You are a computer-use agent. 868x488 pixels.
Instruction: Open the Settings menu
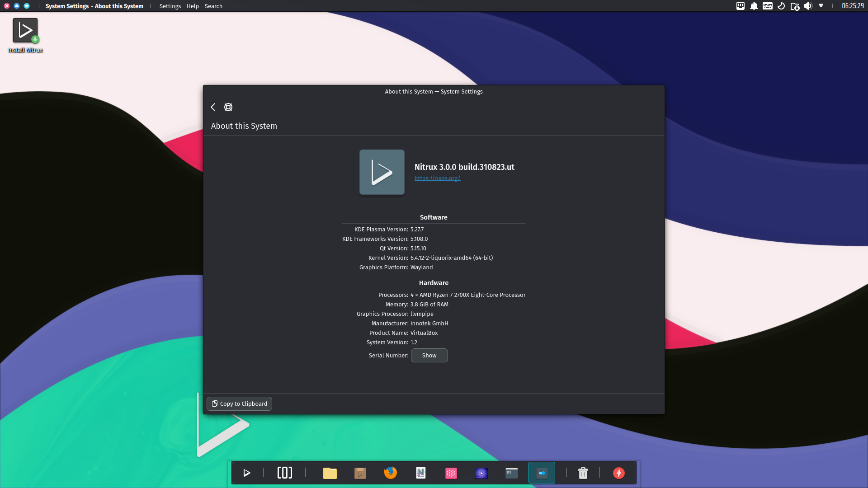[170, 6]
